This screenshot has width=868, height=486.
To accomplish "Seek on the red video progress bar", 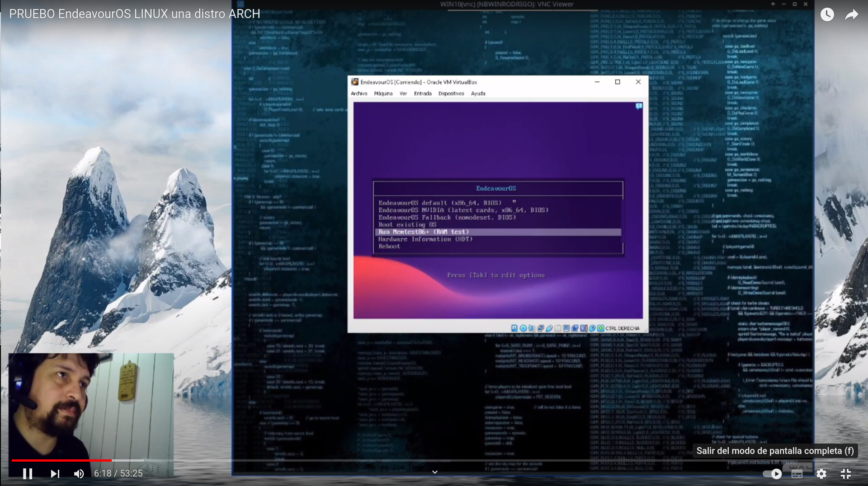I will click(61, 460).
